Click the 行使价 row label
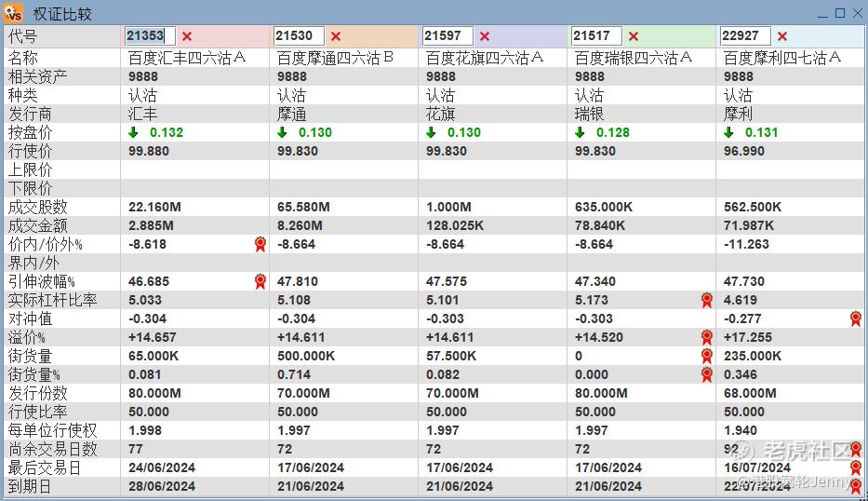The width and height of the screenshot is (868, 501). coord(30,151)
